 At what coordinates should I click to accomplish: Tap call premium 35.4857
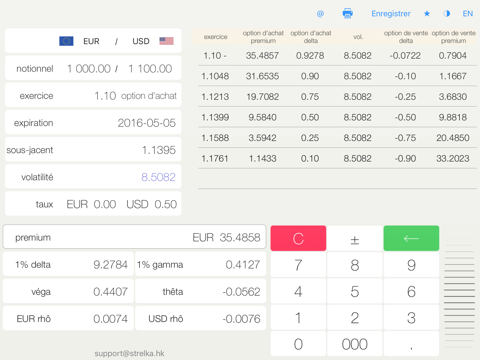[262, 56]
